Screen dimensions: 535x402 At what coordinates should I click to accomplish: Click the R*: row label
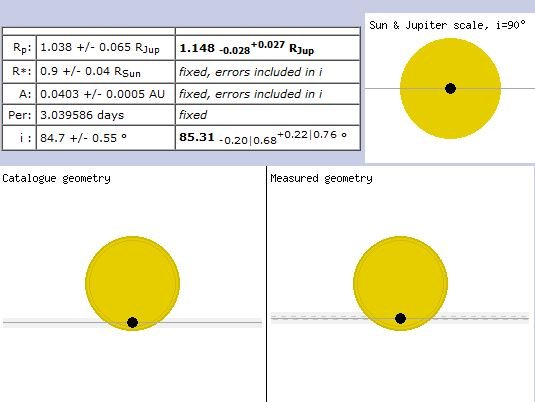click(x=22, y=71)
